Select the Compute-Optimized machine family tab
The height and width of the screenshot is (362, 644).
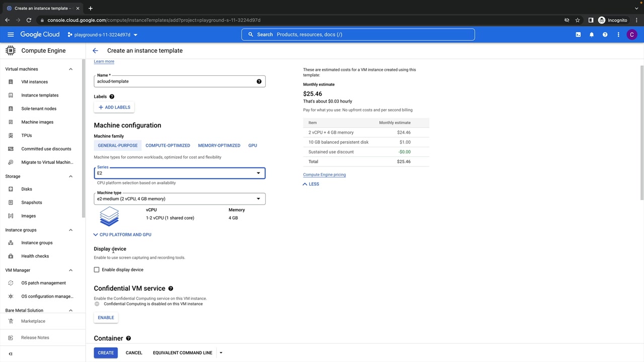pos(168,146)
